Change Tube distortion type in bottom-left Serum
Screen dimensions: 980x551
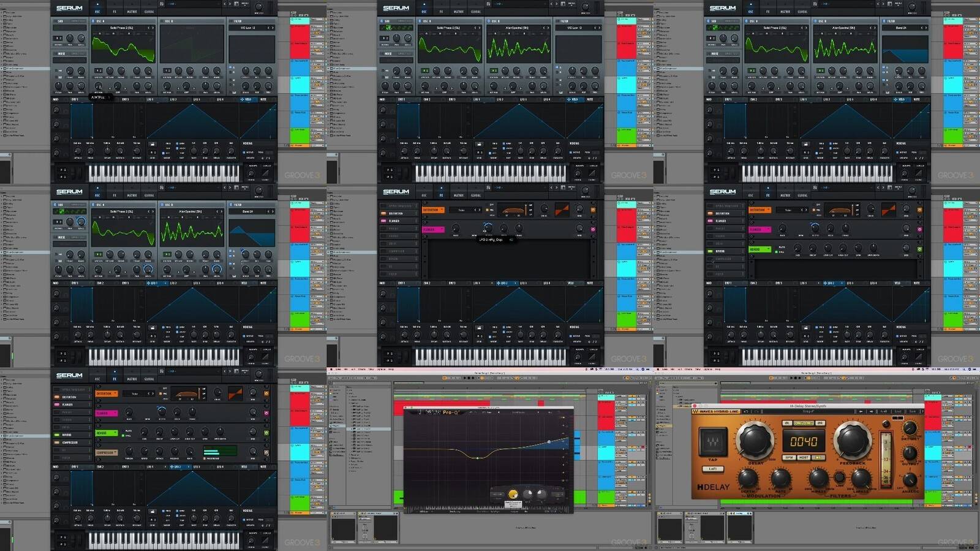(138, 393)
